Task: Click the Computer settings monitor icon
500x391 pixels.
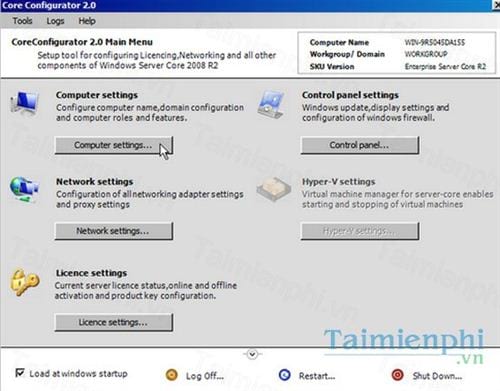Action: coord(24,103)
